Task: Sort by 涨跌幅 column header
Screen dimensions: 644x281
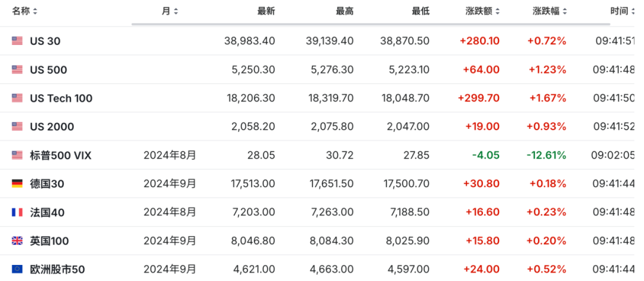Action: coord(550,11)
